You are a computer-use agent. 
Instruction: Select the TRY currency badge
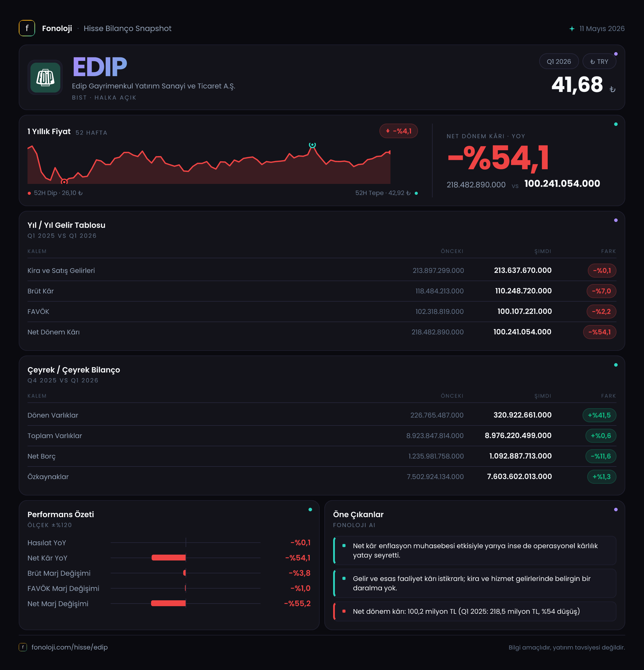599,61
